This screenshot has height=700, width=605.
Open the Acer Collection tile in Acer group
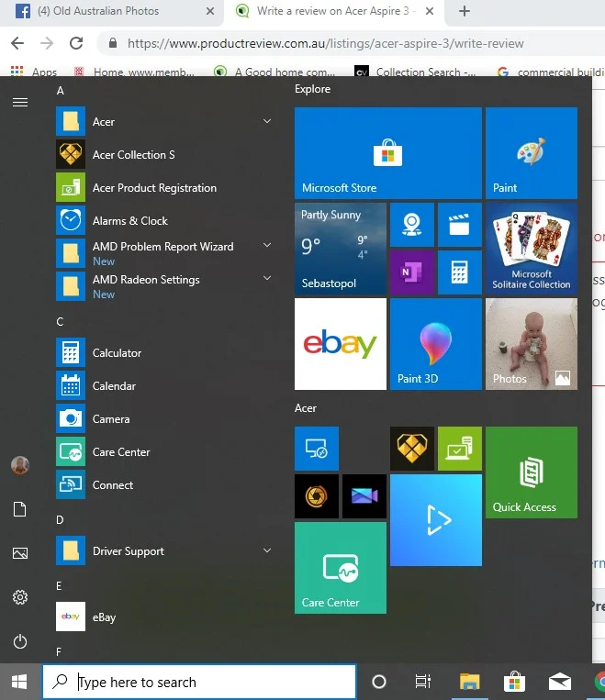[411, 449]
